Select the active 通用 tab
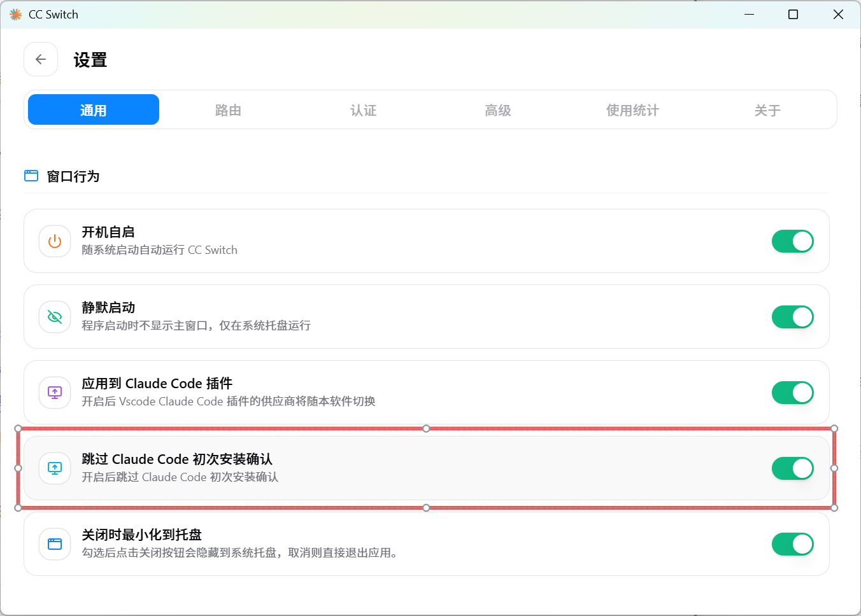Viewport: 861px width, 616px height. (94, 109)
